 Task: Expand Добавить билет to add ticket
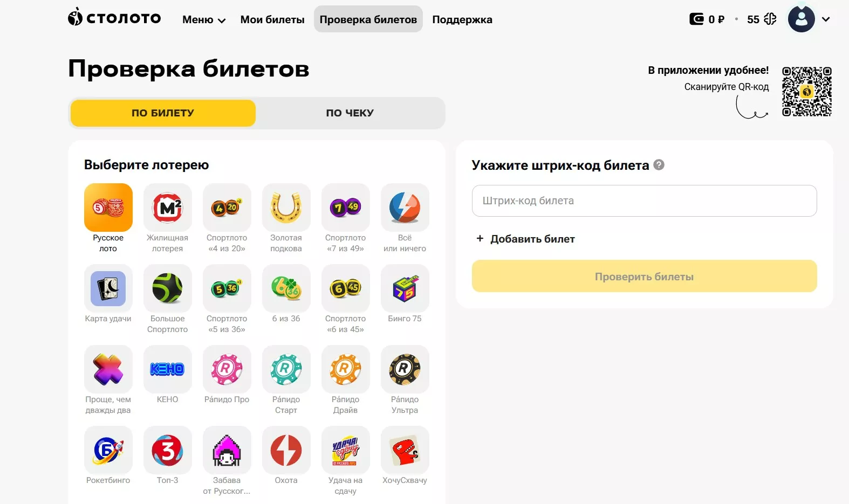[526, 239]
